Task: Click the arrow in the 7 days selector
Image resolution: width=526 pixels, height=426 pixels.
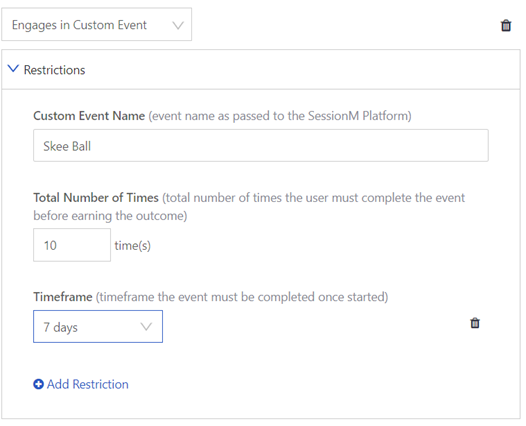Action: [146, 326]
